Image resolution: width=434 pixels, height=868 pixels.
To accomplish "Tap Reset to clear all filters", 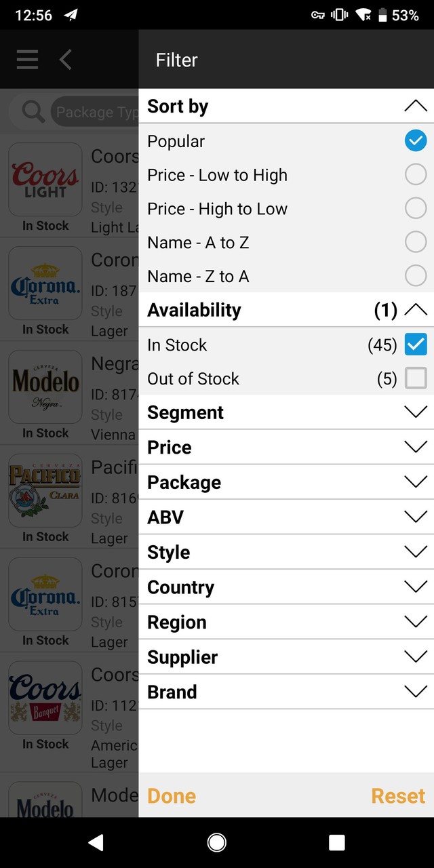I will [x=397, y=795].
